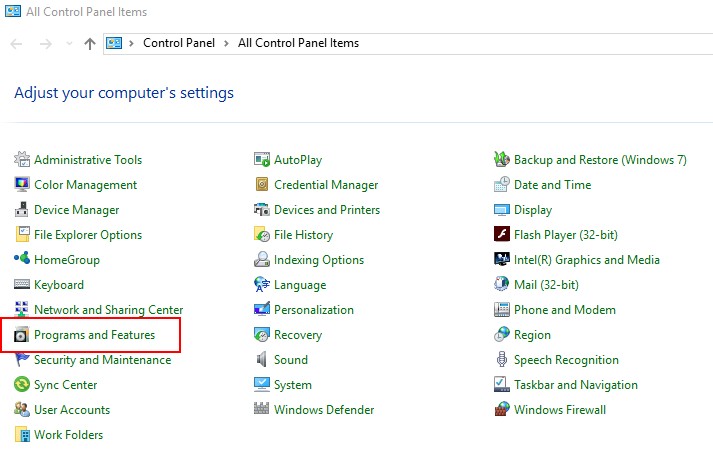
Task: Click the Speech Recognition microphone icon
Action: click(x=502, y=359)
